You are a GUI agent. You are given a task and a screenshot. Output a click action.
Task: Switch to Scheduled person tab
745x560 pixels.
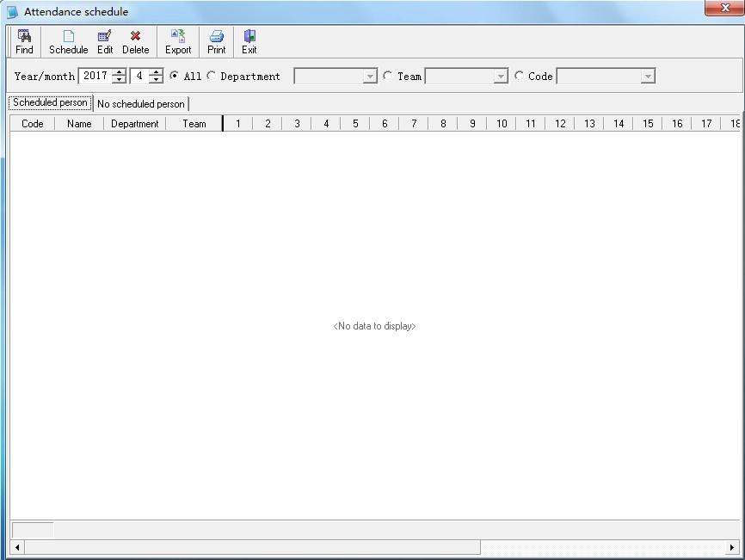pos(50,102)
